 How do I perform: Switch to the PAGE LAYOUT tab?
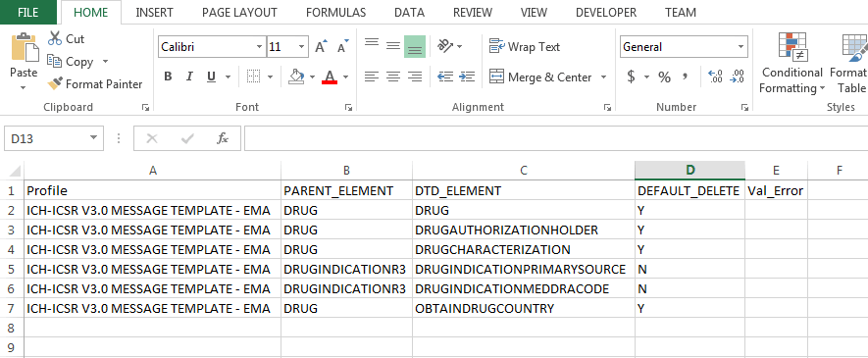coord(239,12)
